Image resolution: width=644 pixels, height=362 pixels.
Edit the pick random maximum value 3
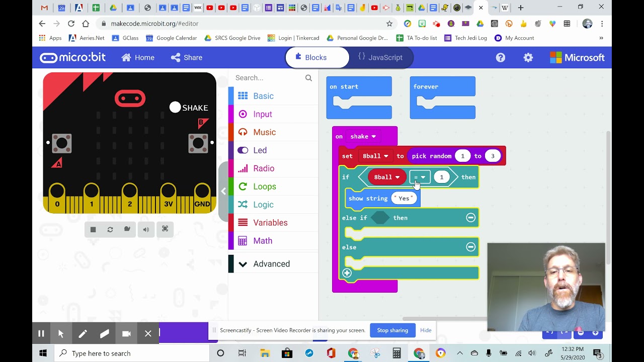tap(493, 156)
